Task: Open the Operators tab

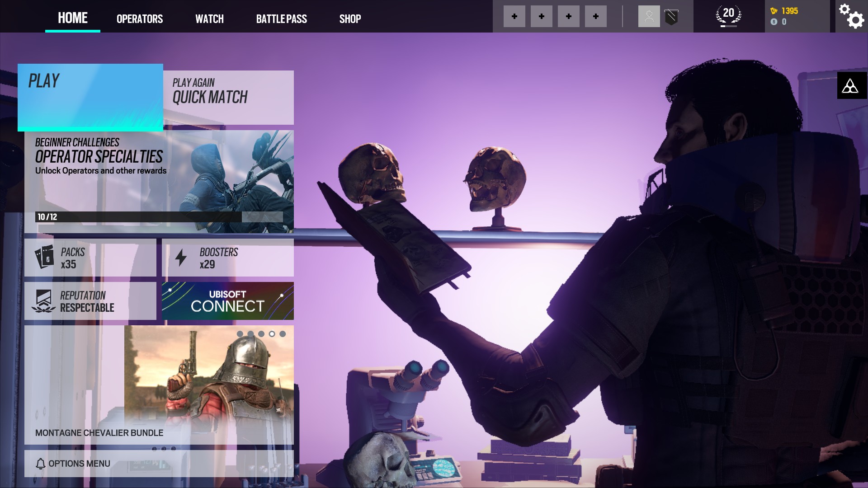Action: coord(140,19)
